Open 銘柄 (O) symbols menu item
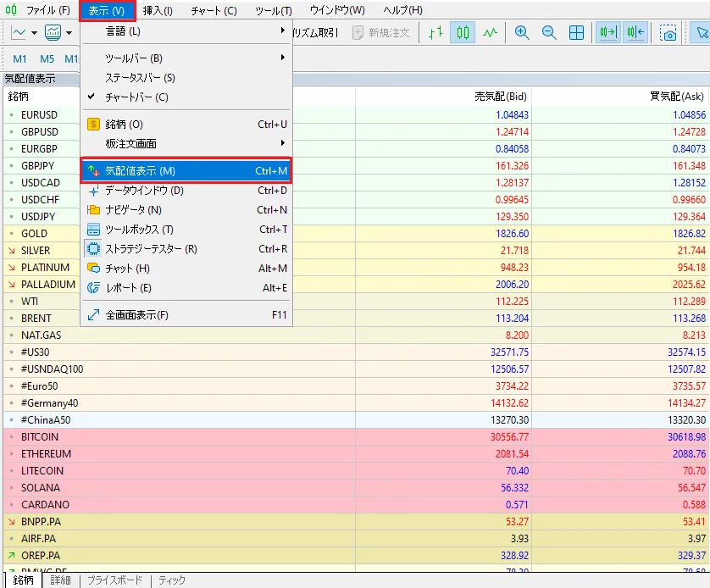710x588 pixels. (186, 124)
